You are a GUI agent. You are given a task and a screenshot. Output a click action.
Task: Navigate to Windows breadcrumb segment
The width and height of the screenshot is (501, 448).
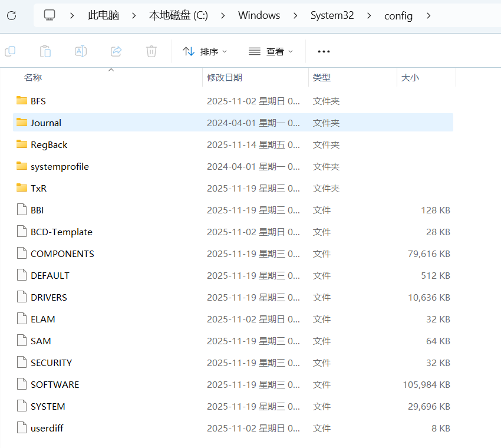click(259, 15)
